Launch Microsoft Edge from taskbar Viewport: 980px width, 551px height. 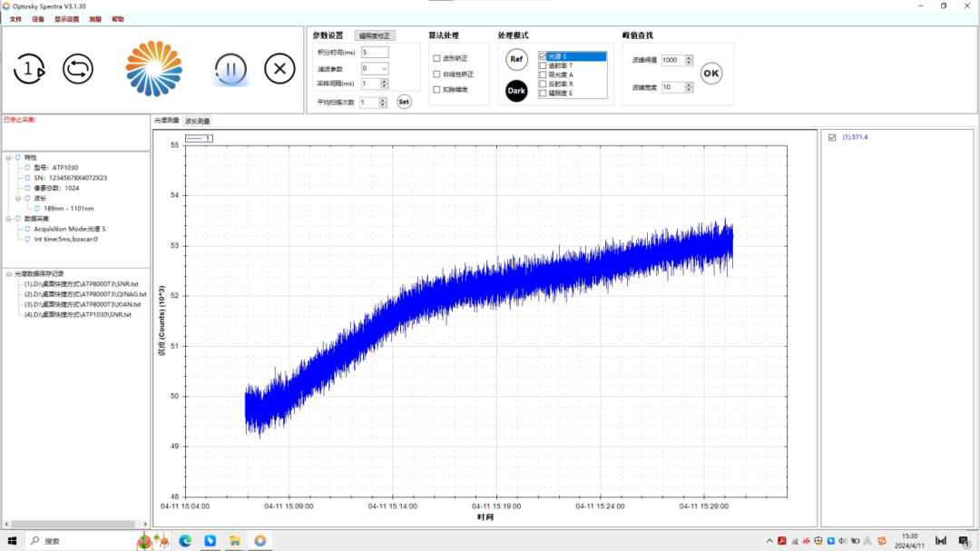pos(185,541)
